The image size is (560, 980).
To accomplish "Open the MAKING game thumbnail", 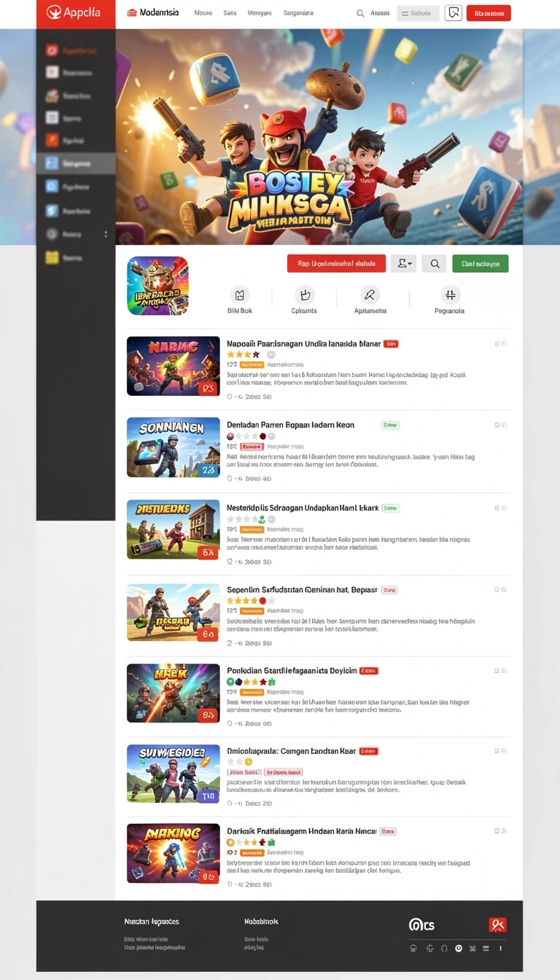I will (174, 854).
